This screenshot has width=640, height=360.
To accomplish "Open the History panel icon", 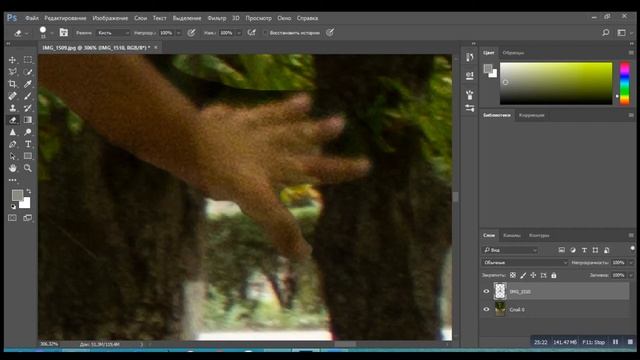I will tap(470, 57).
